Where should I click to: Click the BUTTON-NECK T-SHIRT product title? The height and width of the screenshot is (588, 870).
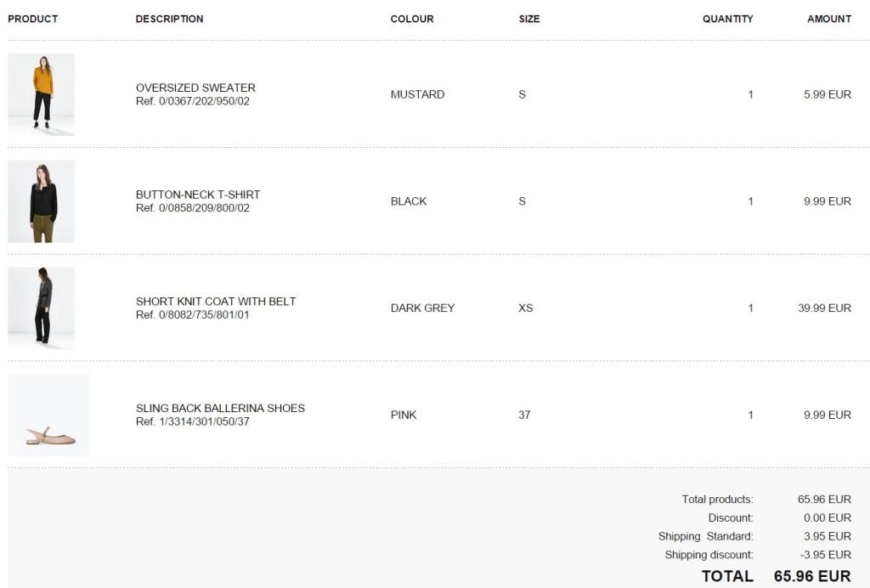coord(198,195)
